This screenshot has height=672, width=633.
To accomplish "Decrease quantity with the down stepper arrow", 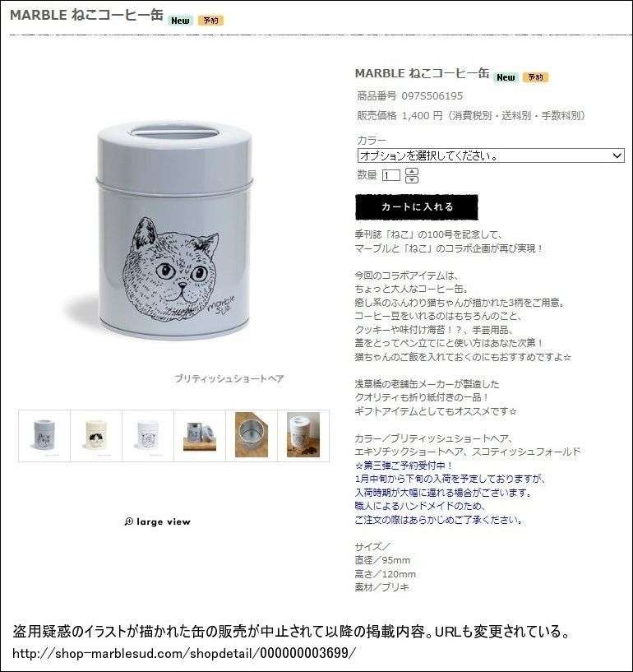I will [412, 179].
